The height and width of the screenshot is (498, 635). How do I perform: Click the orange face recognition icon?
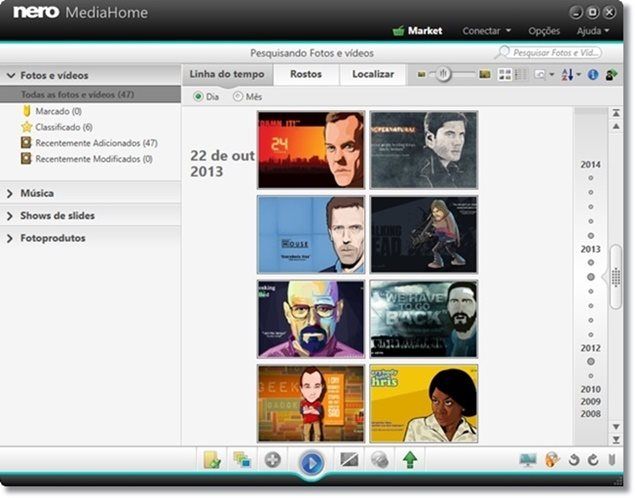tap(552, 460)
